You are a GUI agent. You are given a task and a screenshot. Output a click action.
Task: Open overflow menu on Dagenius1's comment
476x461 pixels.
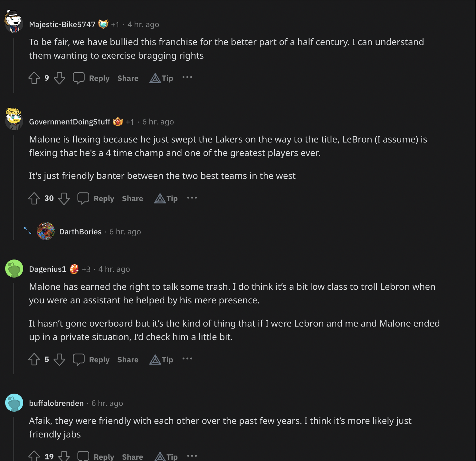tap(187, 358)
